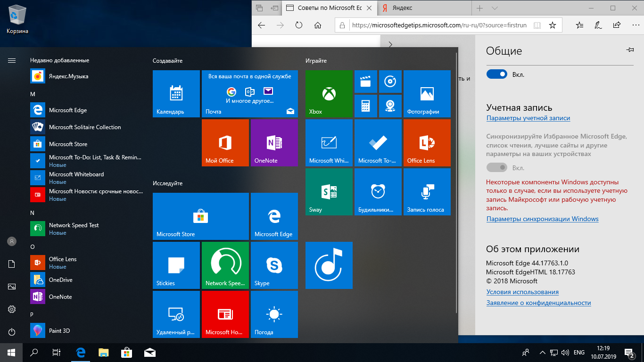Turn off the Общие Вкл. toggle
Viewport: 644px width, 362px height.
point(496,74)
